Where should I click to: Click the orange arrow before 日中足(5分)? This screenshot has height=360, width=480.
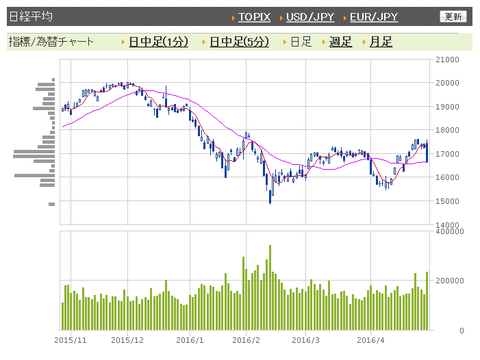[204, 42]
